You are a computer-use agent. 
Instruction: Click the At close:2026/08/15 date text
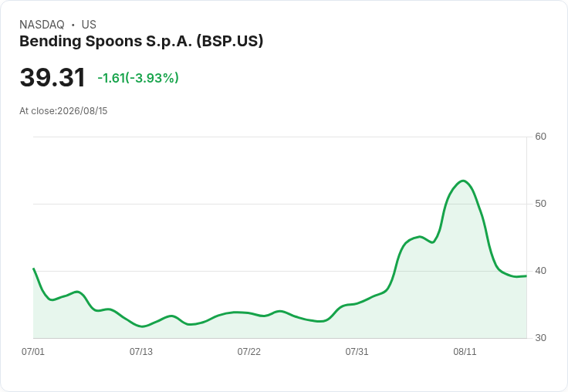(63, 111)
